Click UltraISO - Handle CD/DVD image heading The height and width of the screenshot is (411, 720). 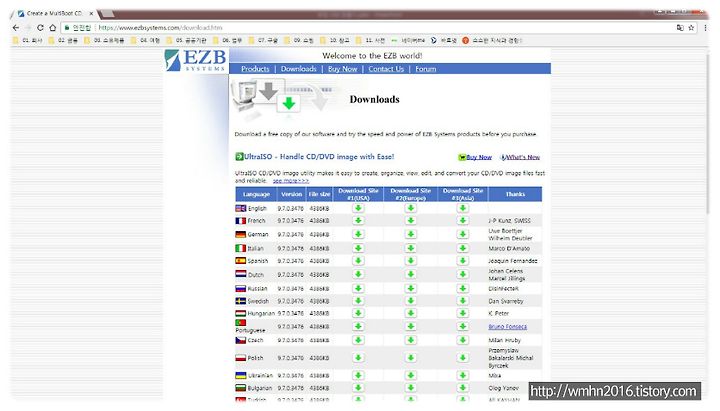[x=319, y=157]
